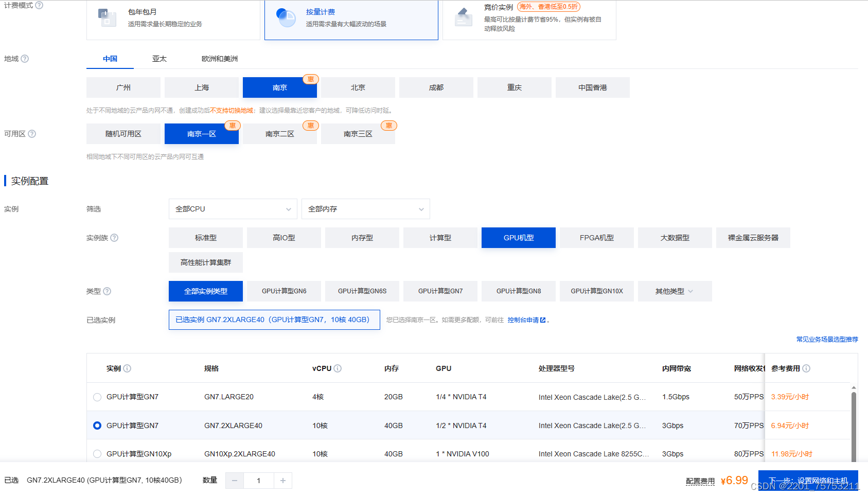Switch to the 欧洲和美洲 region tab
Image resolution: width=868 pixels, height=496 pixels.
(220, 59)
